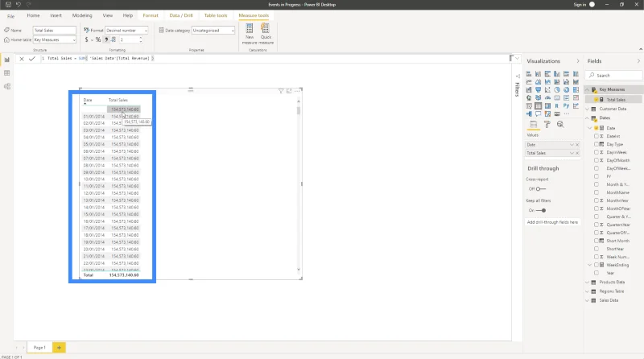Switch to the Table tools tab
This screenshot has height=359, width=644.
click(x=216, y=15)
